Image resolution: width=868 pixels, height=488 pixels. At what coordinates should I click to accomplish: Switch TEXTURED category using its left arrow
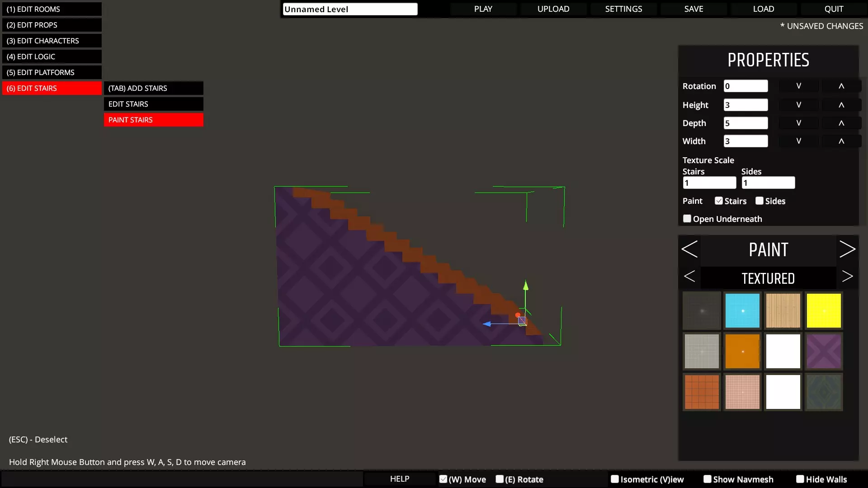click(x=689, y=277)
